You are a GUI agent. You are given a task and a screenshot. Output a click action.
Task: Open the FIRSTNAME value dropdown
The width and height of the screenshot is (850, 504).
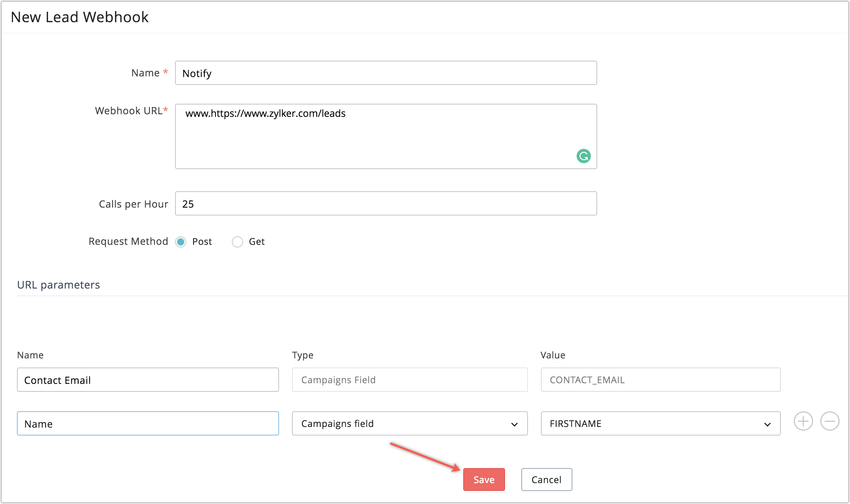[x=660, y=423]
